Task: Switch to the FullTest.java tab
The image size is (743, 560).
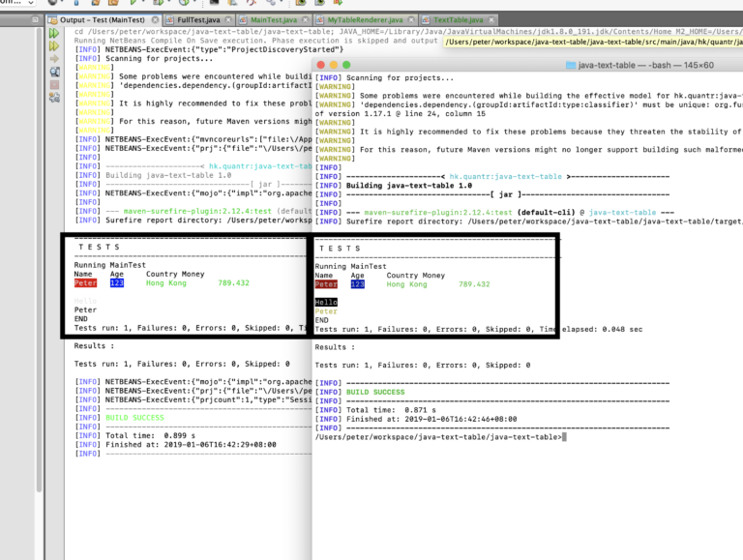Action: point(198,20)
